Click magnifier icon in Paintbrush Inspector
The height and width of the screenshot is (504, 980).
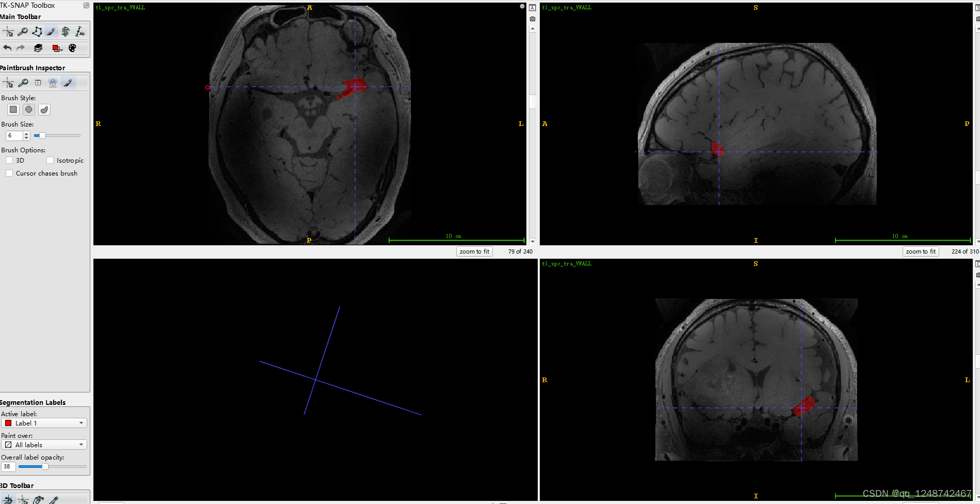pyautogui.click(x=23, y=83)
